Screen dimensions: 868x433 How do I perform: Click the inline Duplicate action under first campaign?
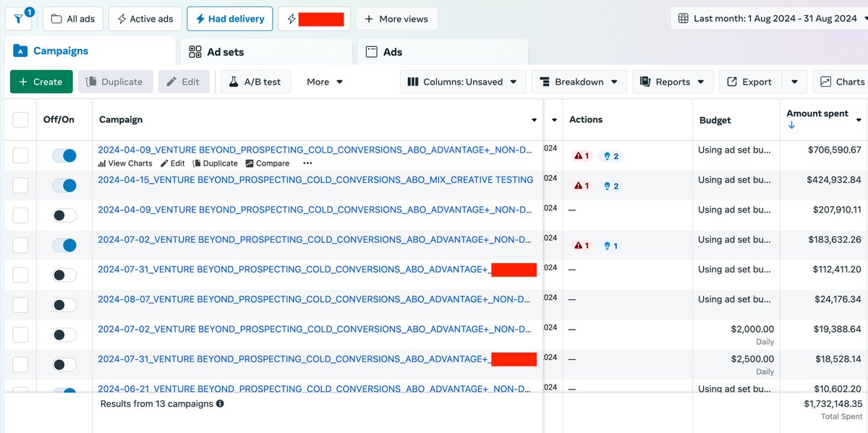click(x=215, y=163)
